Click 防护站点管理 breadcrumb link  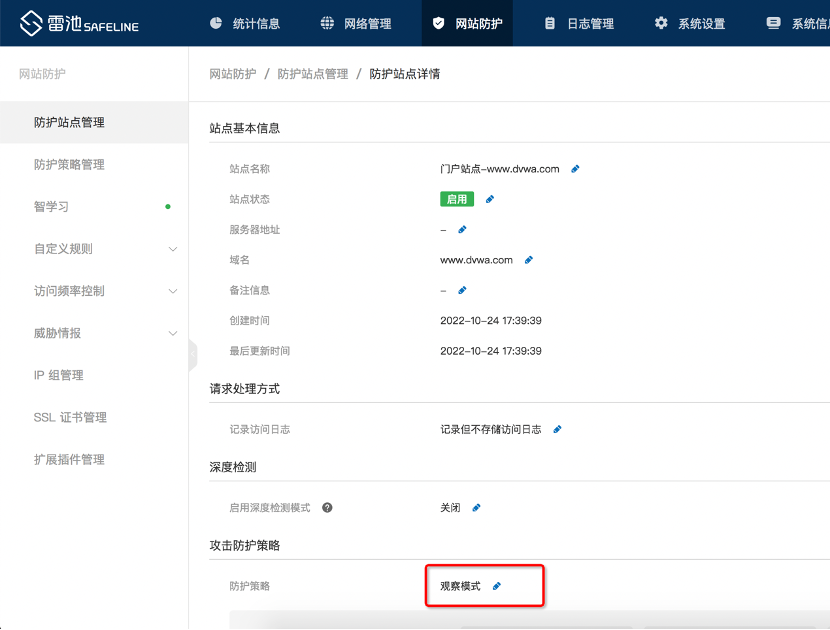pyautogui.click(x=312, y=74)
